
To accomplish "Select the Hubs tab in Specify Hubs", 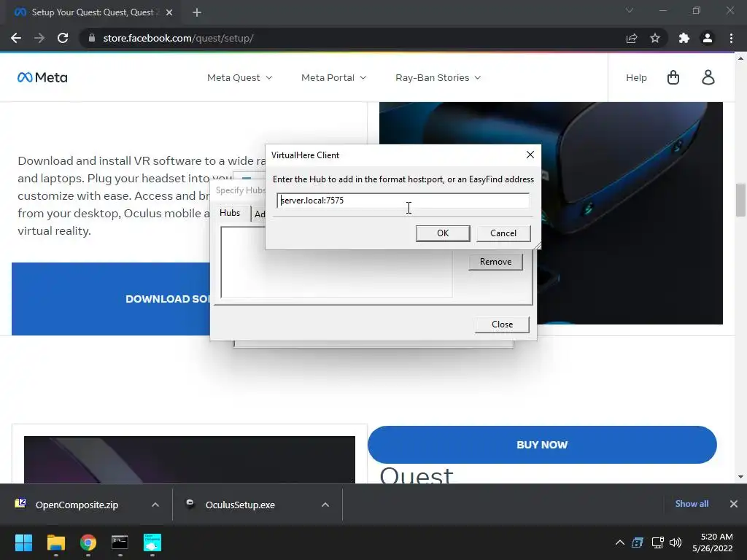I will coord(230,213).
